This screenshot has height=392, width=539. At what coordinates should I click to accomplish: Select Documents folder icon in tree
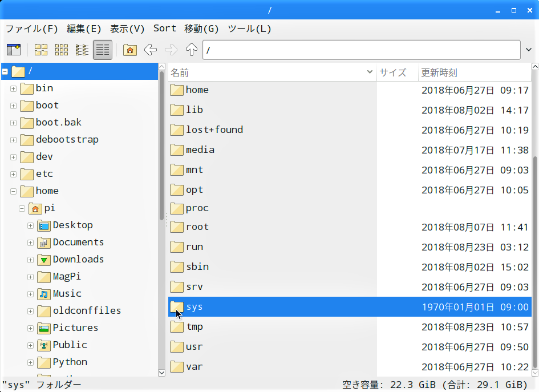[x=44, y=243]
